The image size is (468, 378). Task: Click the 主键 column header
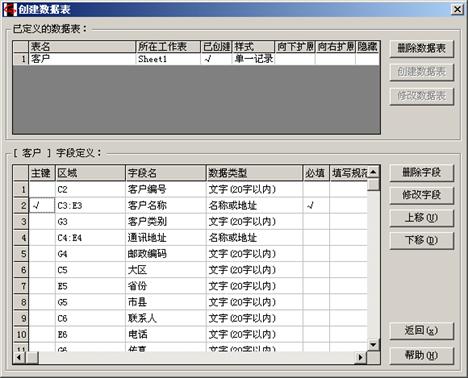point(42,173)
